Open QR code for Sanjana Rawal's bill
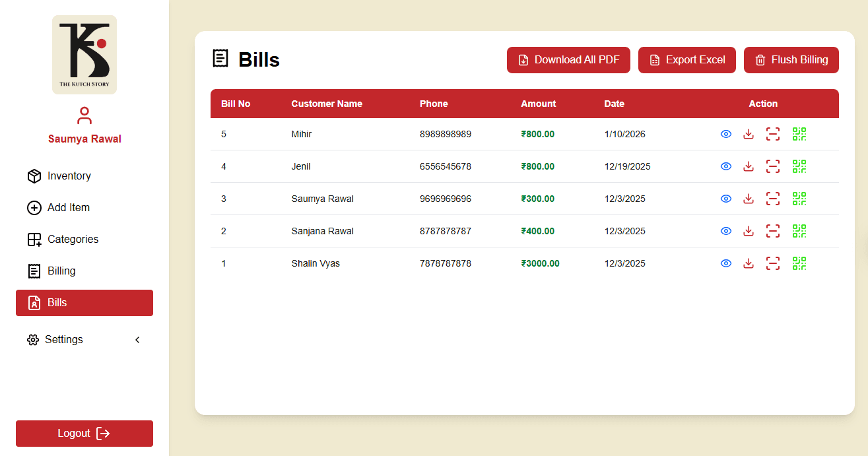Viewport: 868px width, 456px height. coord(799,231)
